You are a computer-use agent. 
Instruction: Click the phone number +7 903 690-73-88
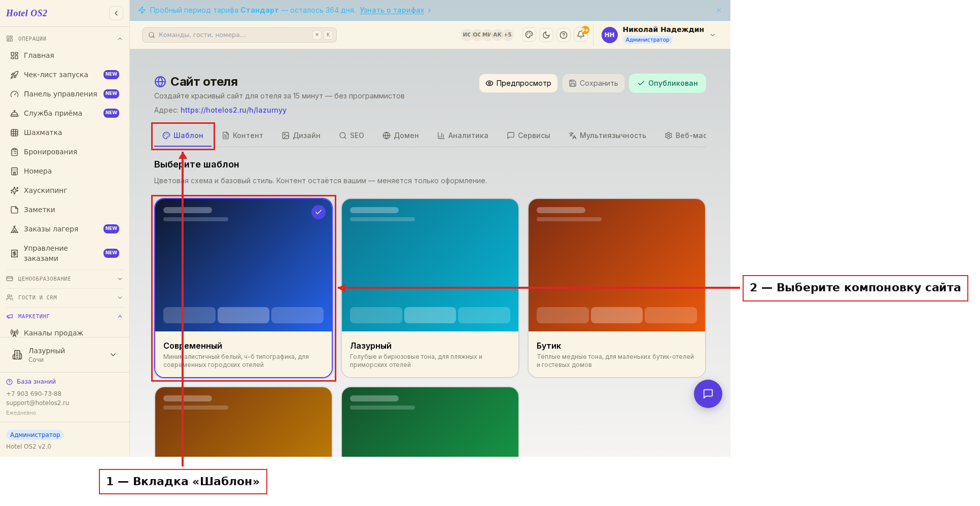33,394
